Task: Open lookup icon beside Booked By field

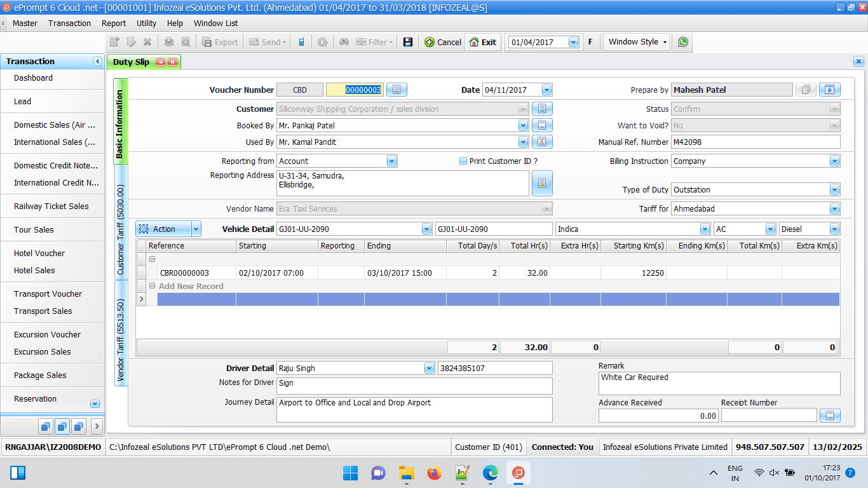Action: click(542, 125)
